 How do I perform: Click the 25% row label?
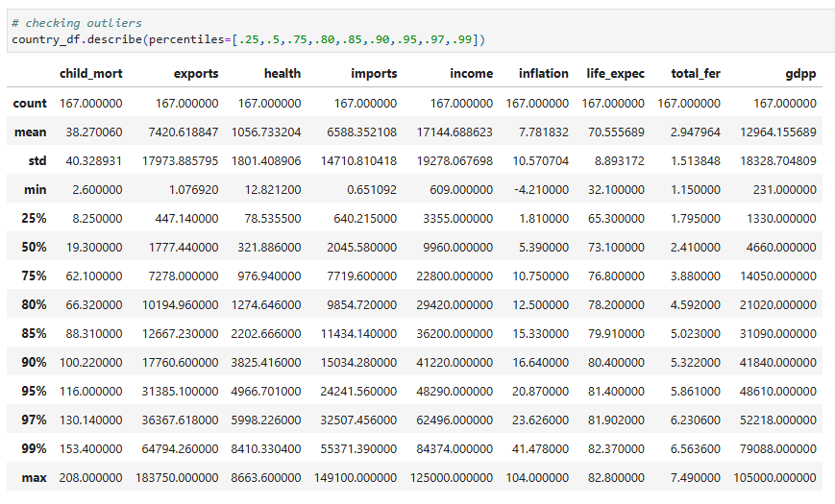[34, 218]
